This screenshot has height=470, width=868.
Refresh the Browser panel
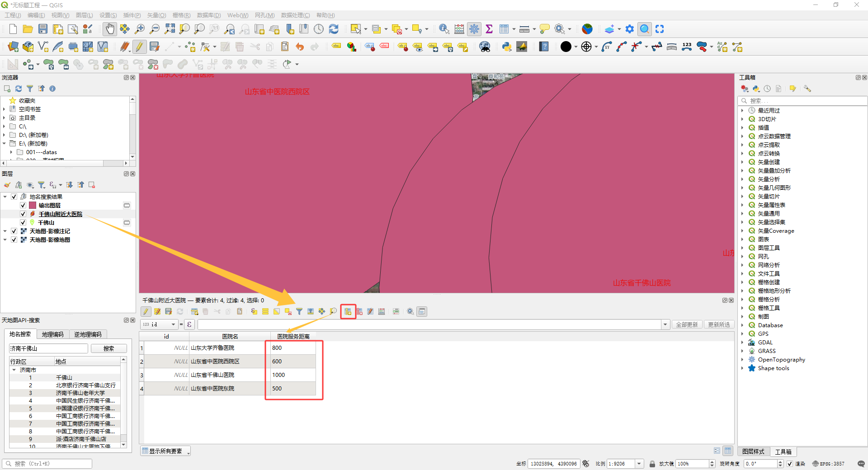click(x=19, y=89)
